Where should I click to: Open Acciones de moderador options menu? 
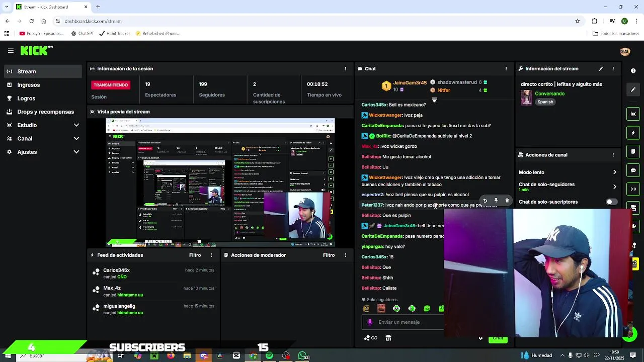tap(345, 255)
